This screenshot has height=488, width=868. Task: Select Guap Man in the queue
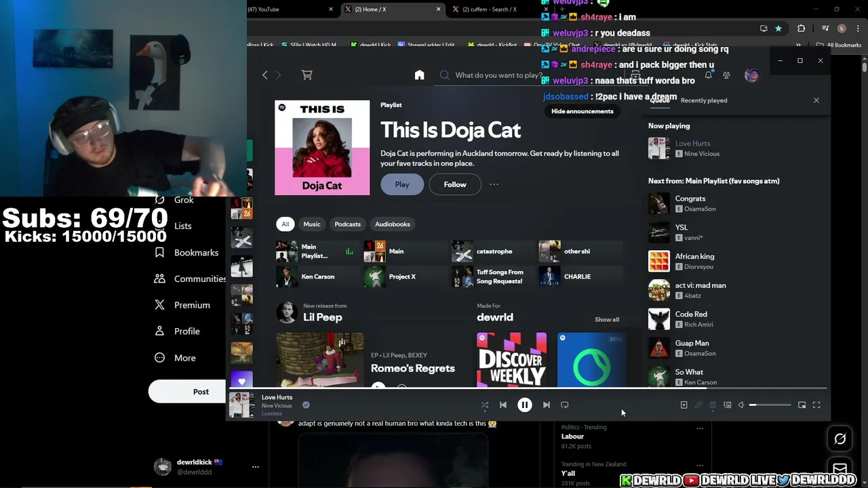(736, 348)
